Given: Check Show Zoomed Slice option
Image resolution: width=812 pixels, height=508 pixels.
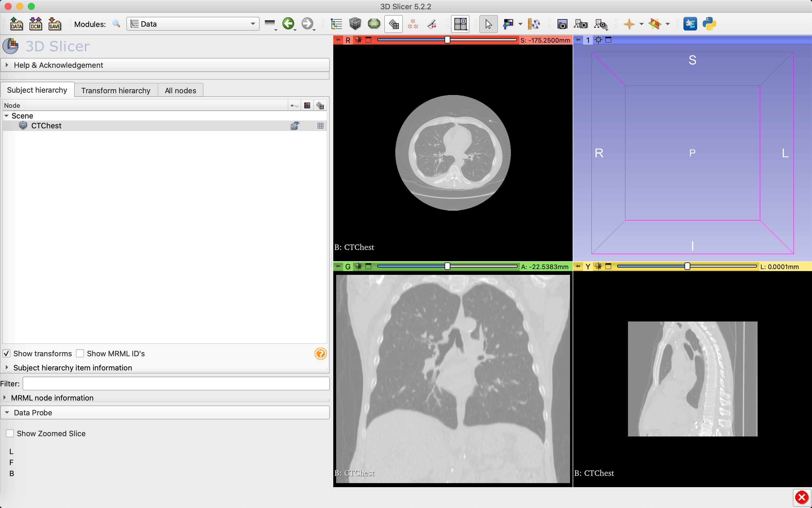Looking at the screenshot, I should pos(10,433).
